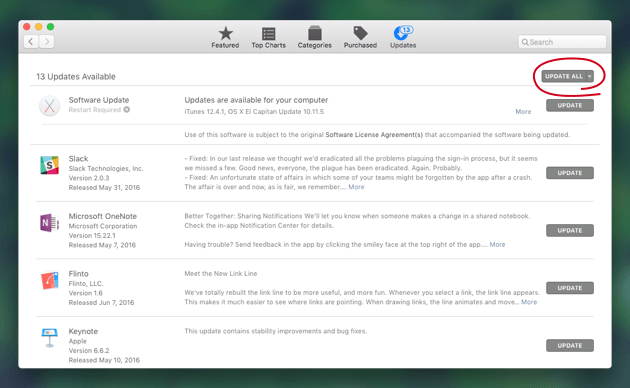
Task: Update the Software Update item
Action: coord(569,105)
